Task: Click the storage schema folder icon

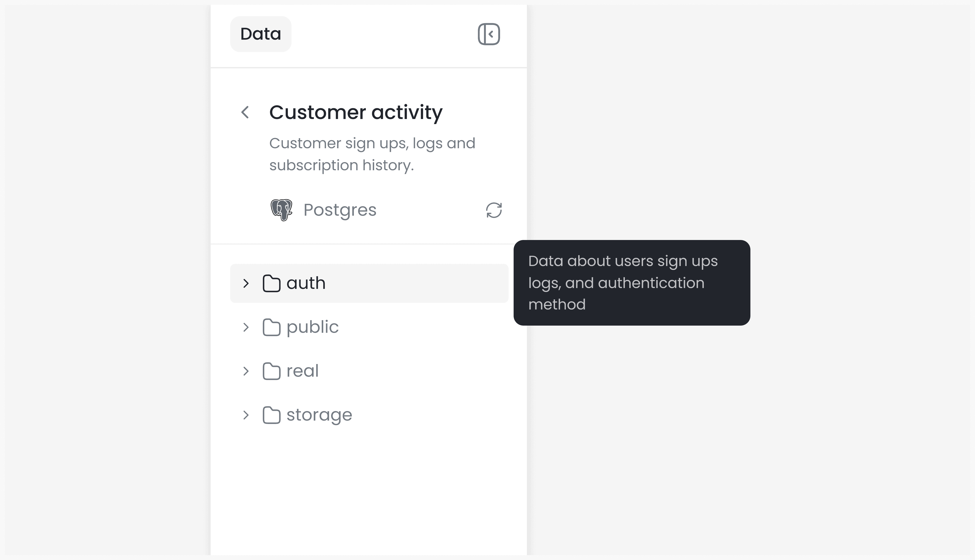Action: click(x=272, y=415)
